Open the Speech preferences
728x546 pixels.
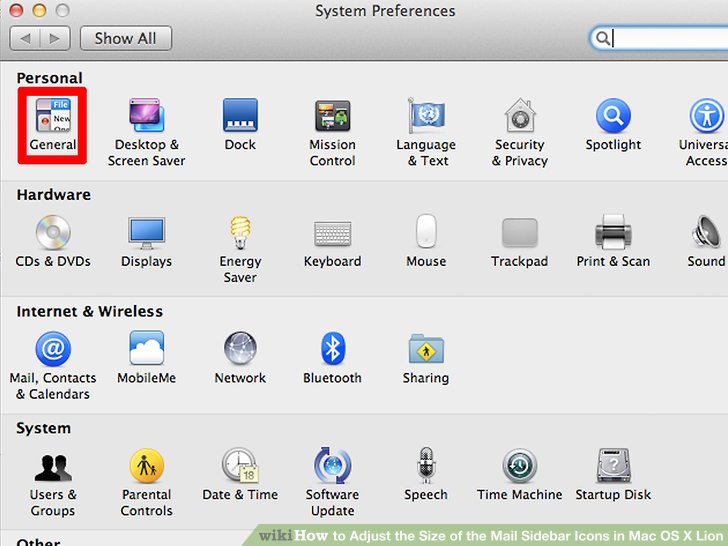[x=426, y=474]
